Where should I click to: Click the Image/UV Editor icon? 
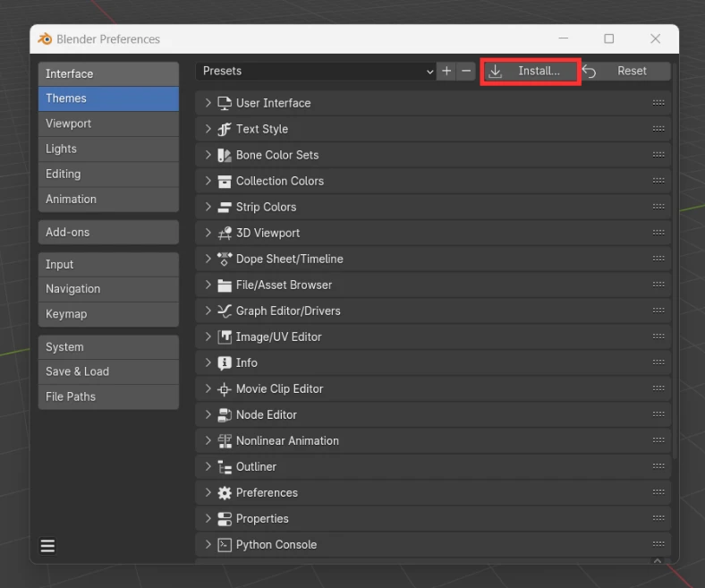[225, 337]
